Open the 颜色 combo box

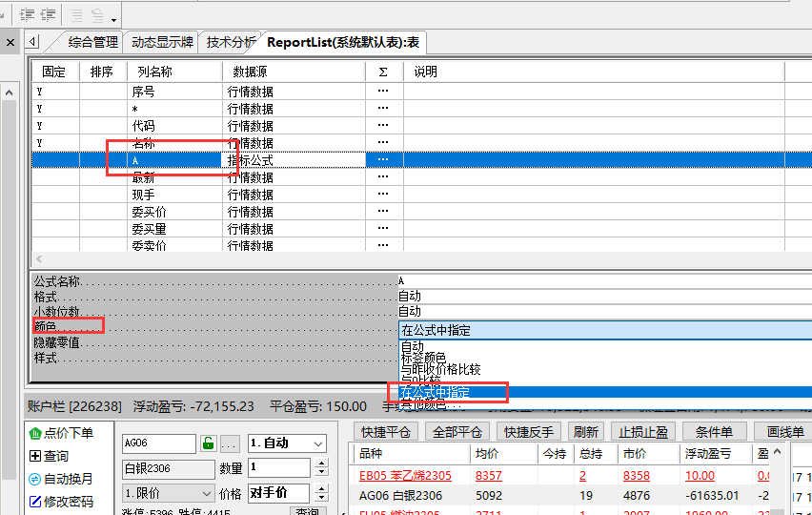(x=605, y=330)
